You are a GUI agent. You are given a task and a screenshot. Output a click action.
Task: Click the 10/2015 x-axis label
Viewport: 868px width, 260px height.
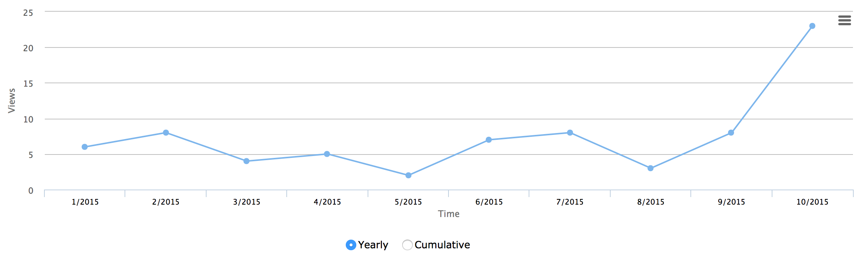(x=812, y=202)
